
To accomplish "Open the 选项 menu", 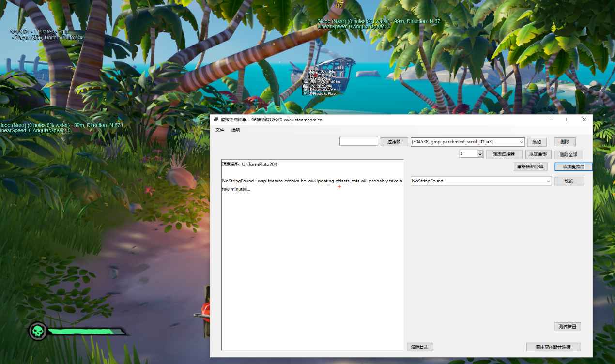I will tap(235, 130).
